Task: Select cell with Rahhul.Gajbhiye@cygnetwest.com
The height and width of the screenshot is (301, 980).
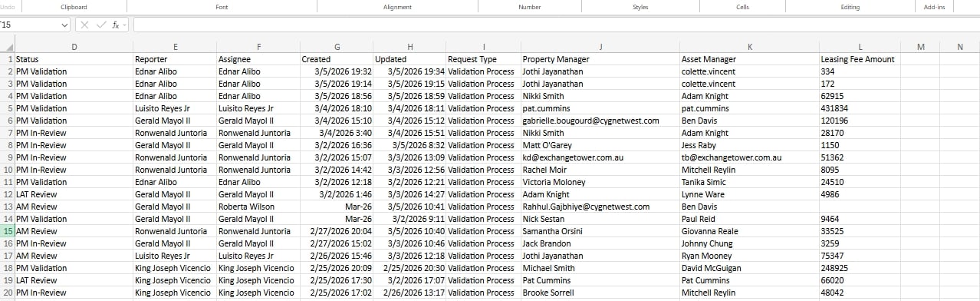Action: click(600, 207)
